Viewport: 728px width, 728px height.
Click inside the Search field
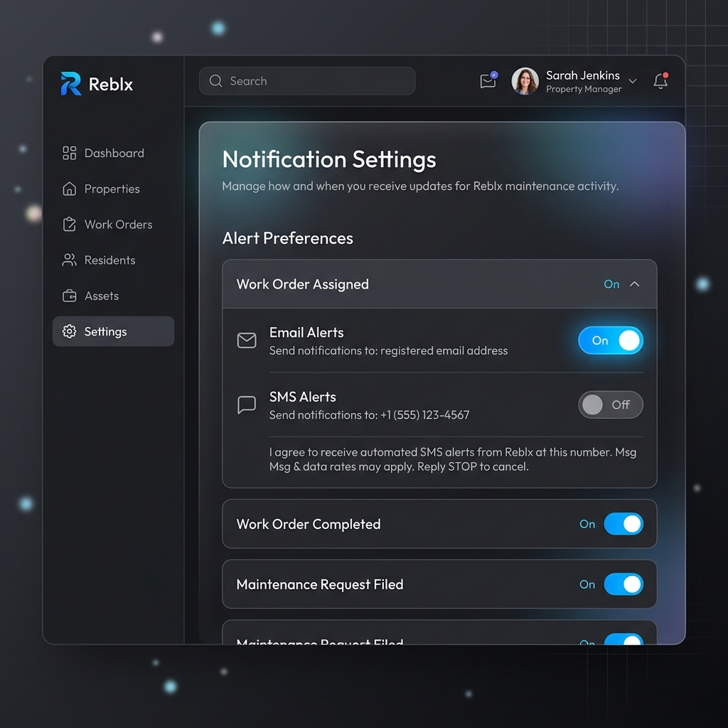[x=307, y=81]
